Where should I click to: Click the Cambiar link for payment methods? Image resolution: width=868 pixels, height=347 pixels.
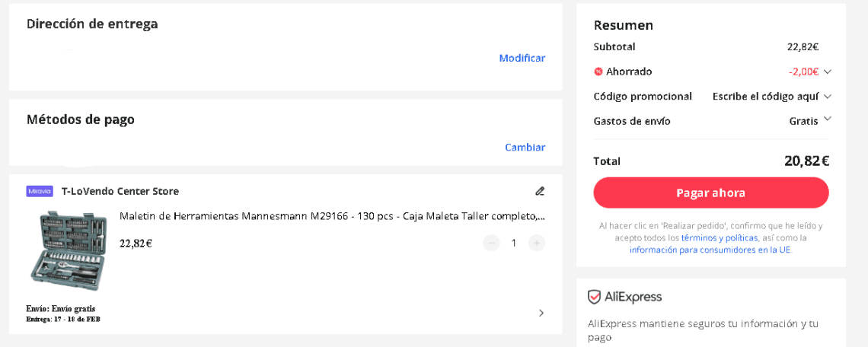click(525, 147)
